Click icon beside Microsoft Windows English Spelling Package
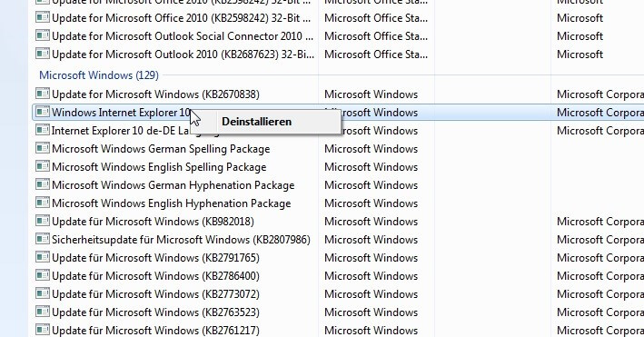Screen dimensions: 644x337 click(x=43, y=166)
